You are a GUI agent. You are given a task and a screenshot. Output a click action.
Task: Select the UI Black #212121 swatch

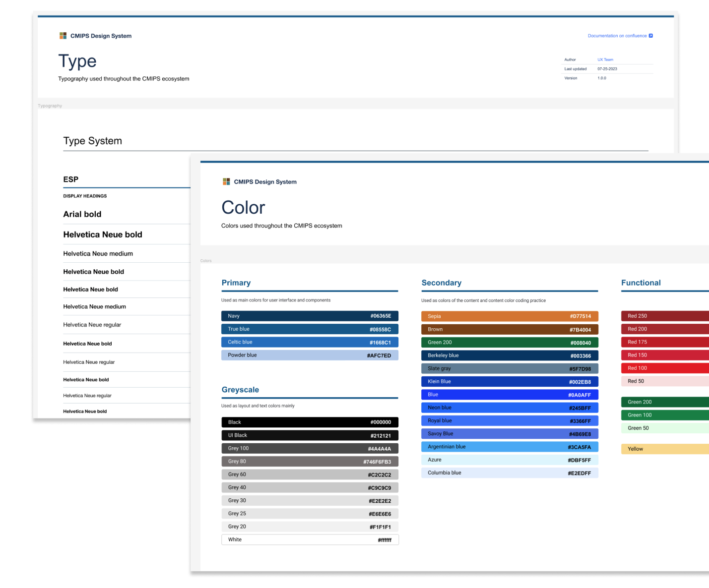[310, 435]
